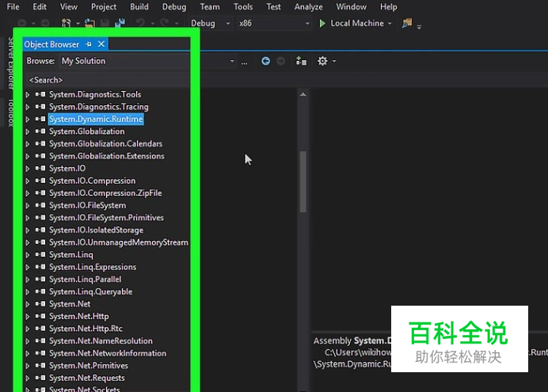Select System.Net.NetworkInformation assembly
548x392 pixels.
(108, 353)
